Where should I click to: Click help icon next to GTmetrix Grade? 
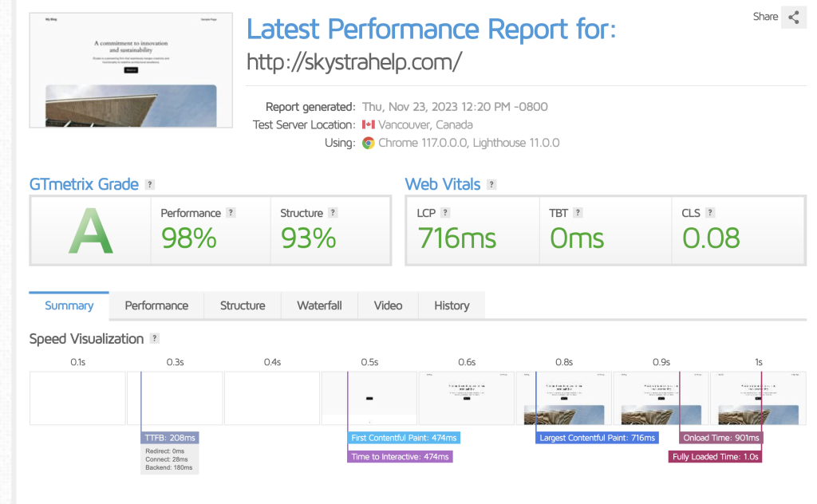150,184
